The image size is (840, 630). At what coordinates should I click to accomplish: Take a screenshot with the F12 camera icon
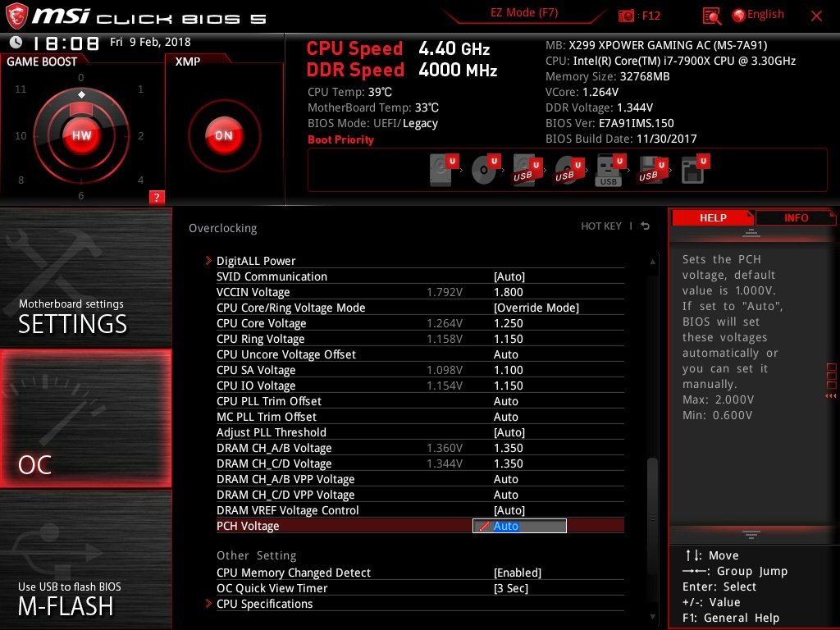click(x=626, y=16)
